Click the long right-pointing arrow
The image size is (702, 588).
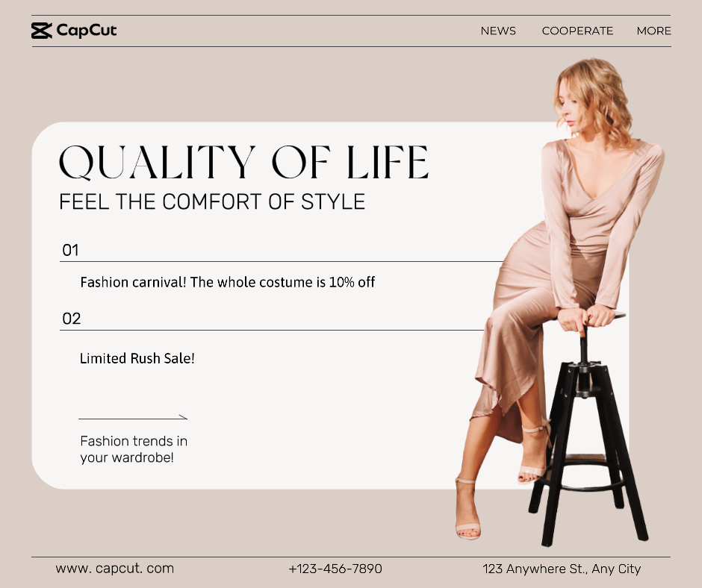point(133,418)
